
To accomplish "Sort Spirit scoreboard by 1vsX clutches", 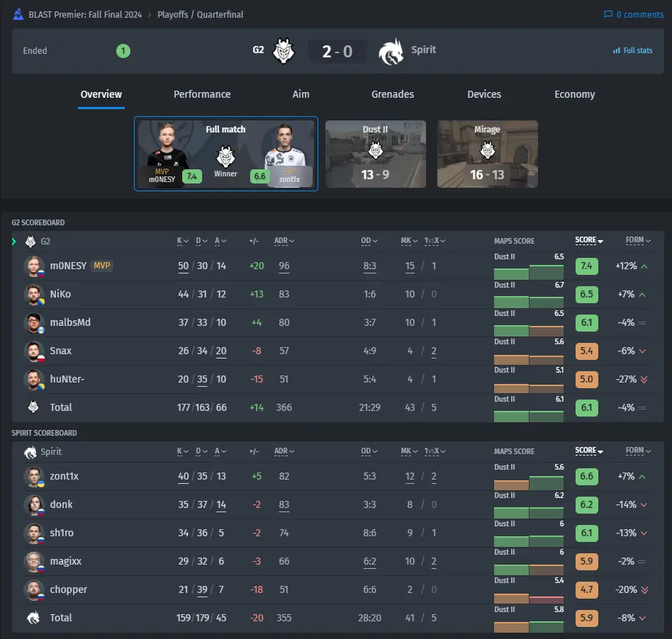I will pyautogui.click(x=435, y=451).
